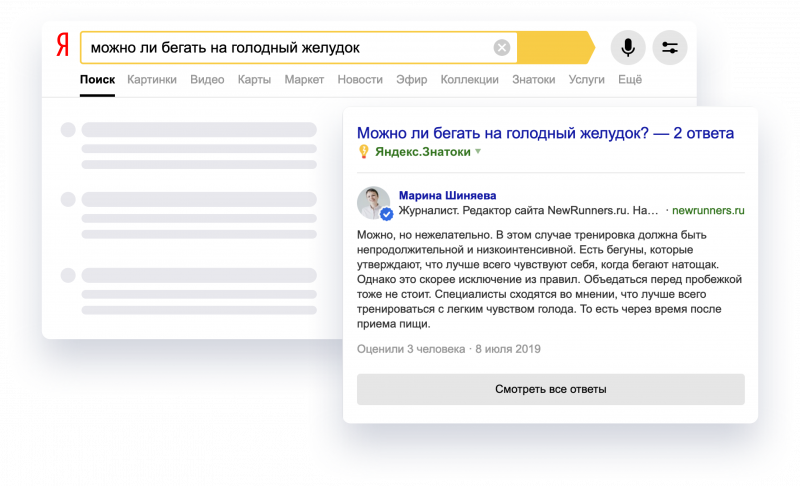The width and height of the screenshot is (800, 486).
Task: Open the answer title link
Action: [545, 133]
